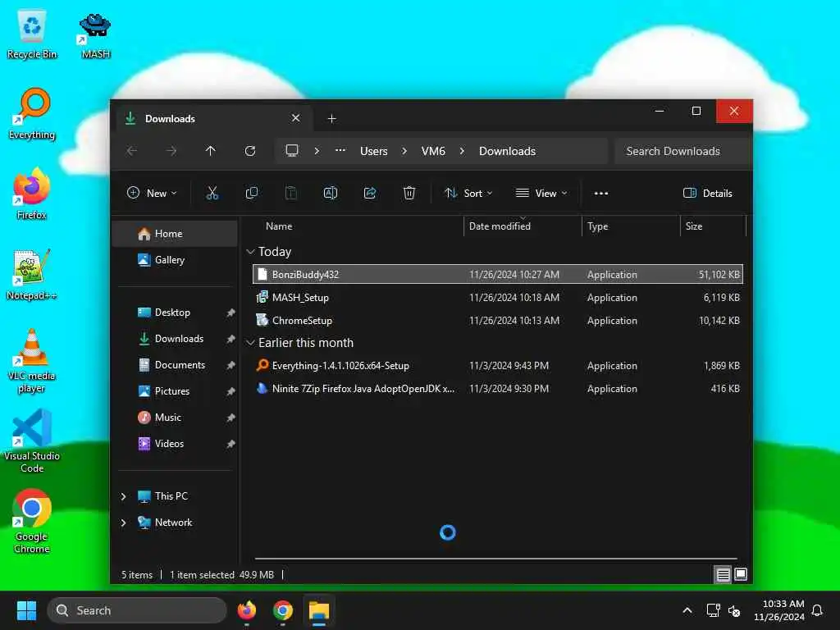840x630 pixels.
Task: Open Videos in sidebar
Action: 175,444
